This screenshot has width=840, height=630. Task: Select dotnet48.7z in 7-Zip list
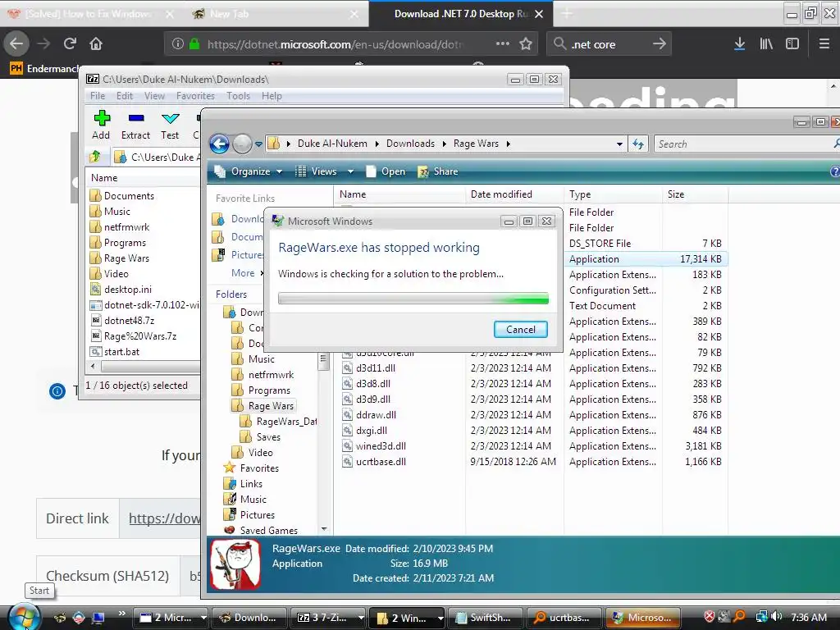click(122, 321)
